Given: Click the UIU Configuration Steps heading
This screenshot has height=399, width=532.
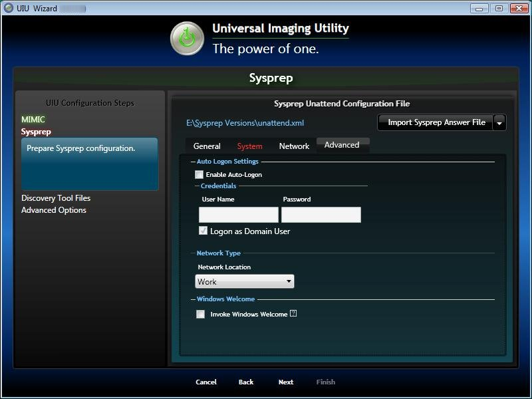Looking at the screenshot, I should [x=90, y=103].
